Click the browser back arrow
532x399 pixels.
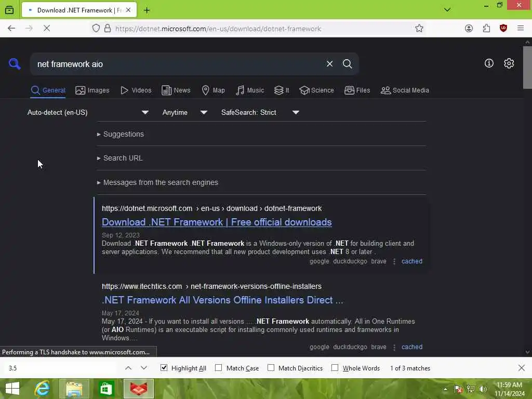click(x=11, y=29)
